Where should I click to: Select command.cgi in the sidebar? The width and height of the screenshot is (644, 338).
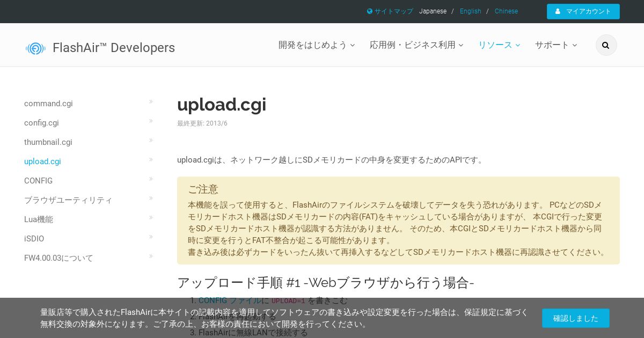point(48,104)
